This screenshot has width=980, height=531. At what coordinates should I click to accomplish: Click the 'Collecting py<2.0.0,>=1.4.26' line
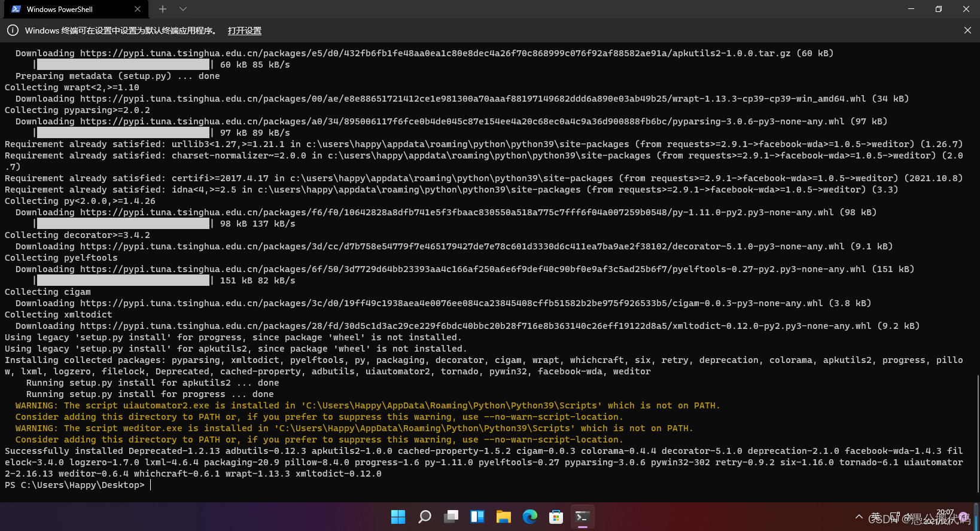click(x=80, y=201)
